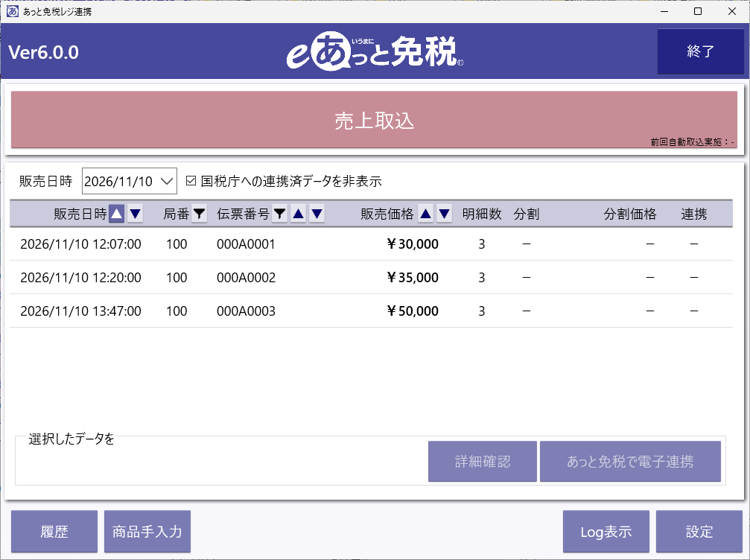
Task: Select row with 伝票番号 000A0003
Action: (x=371, y=311)
